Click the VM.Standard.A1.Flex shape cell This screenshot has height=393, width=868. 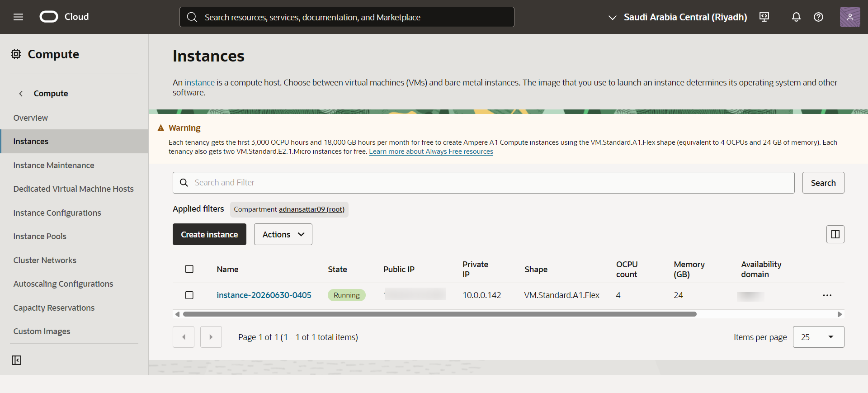pyautogui.click(x=561, y=295)
